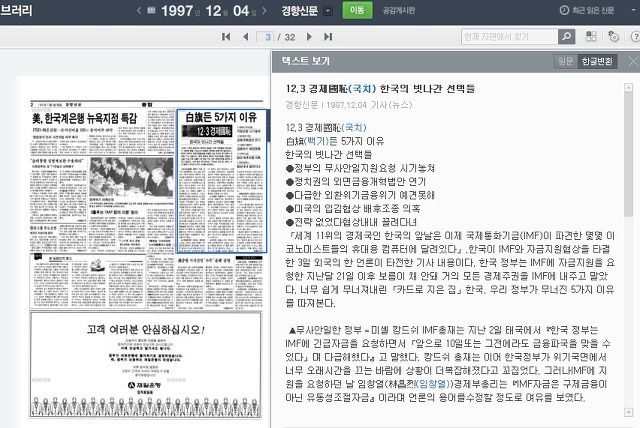Close the 텍스트 보기 panel
Image resolution: width=640 pixels, height=428 pixels.
[x=633, y=61]
